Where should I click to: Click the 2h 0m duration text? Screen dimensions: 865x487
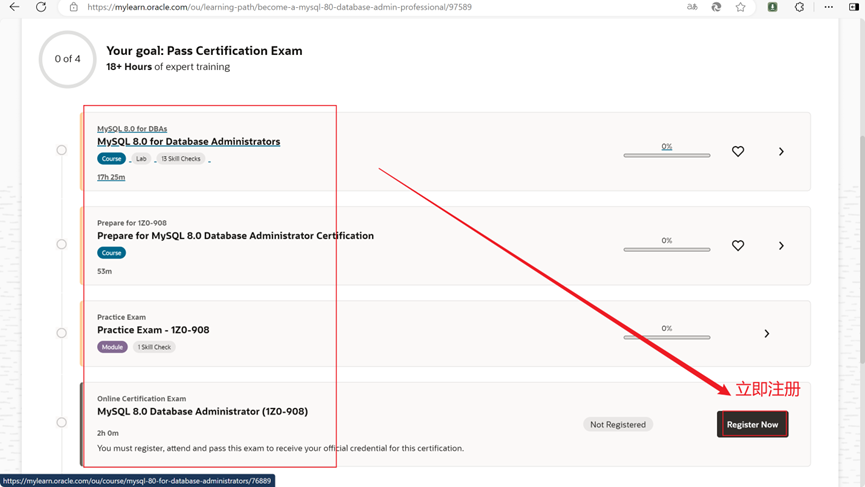point(108,433)
